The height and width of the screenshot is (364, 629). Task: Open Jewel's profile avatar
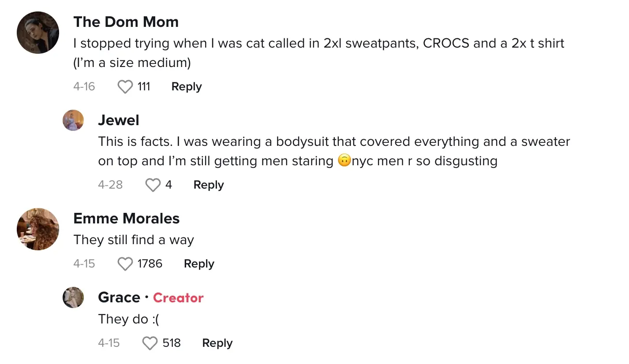click(73, 120)
